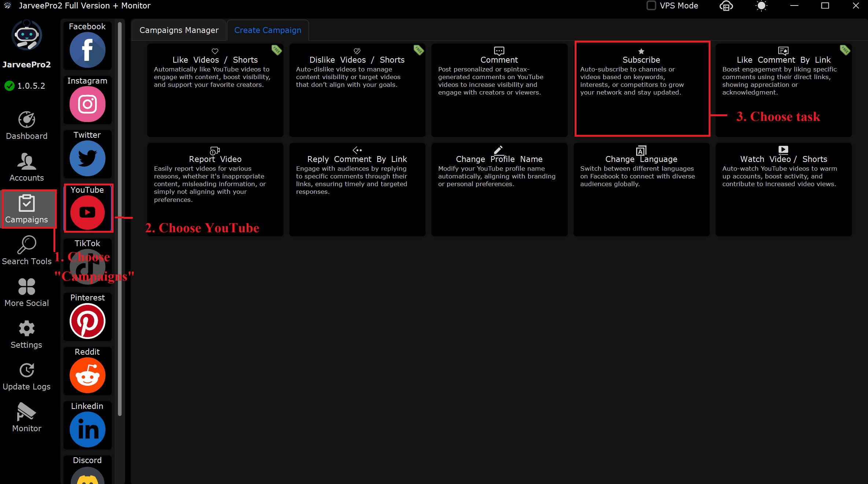
Task: Select the Change Profile Name task
Action: [500, 189]
